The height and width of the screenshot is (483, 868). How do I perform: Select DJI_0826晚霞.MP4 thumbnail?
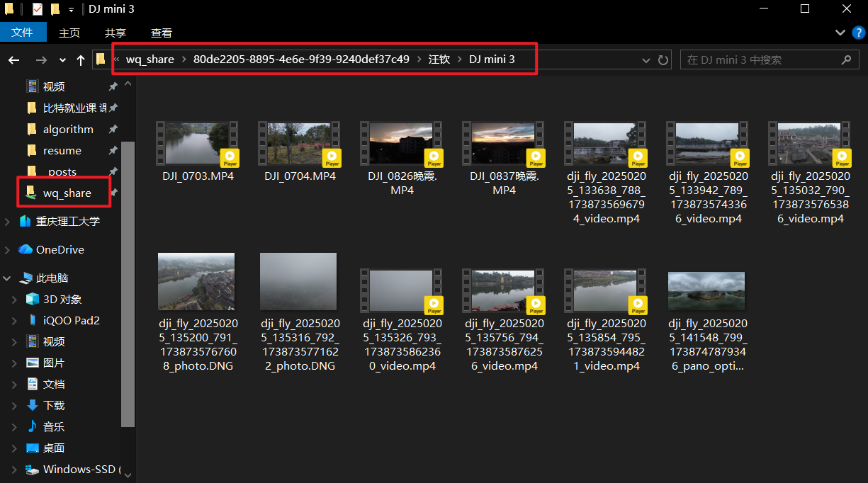pos(401,144)
